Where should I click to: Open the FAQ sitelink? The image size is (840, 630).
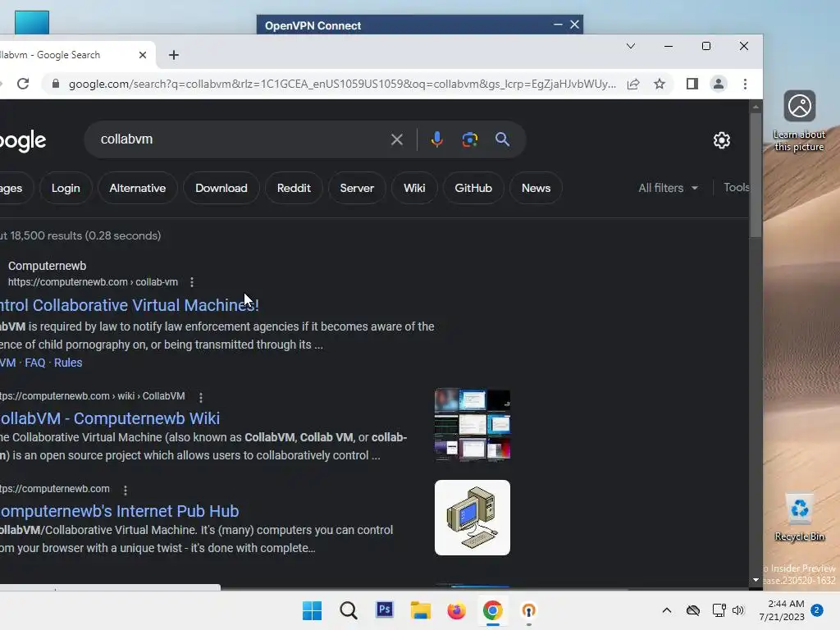(x=34, y=363)
